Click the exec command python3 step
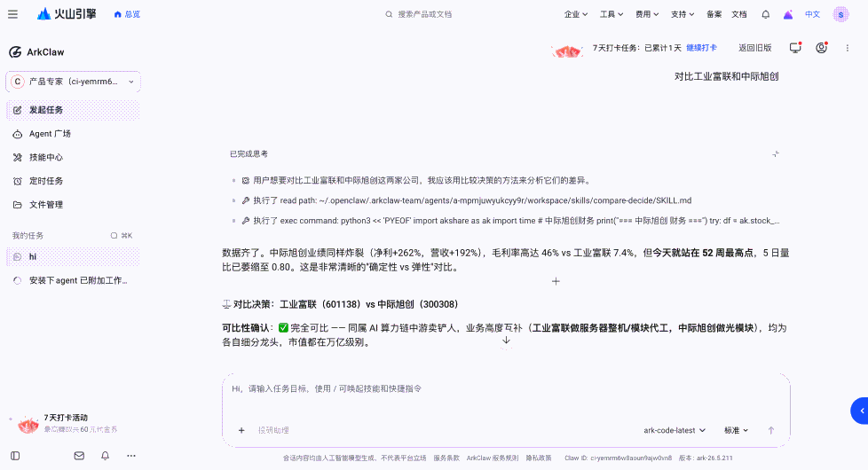 pyautogui.click(x=510, y=221)
